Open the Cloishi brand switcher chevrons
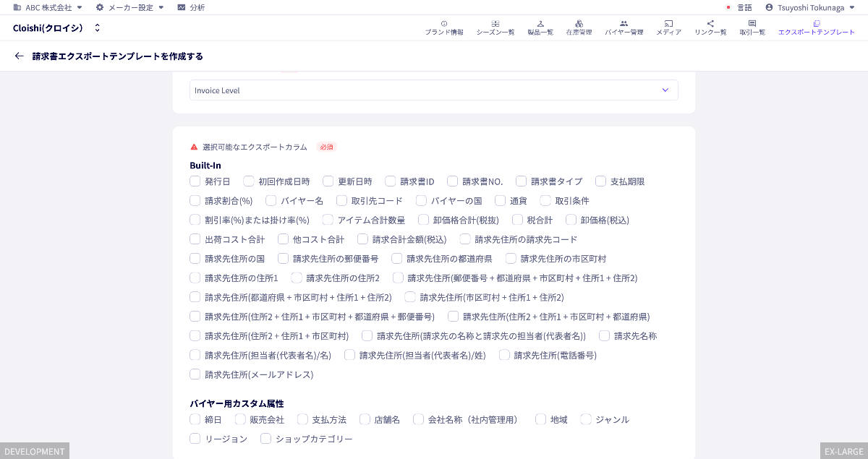The height and width of the screenshot is (459, 868). point(97,28)
